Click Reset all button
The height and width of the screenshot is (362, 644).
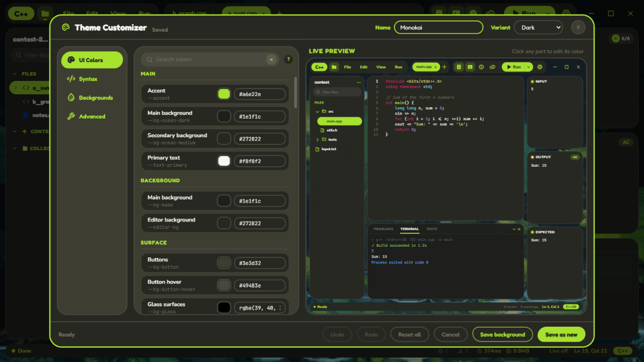point(409,335)
